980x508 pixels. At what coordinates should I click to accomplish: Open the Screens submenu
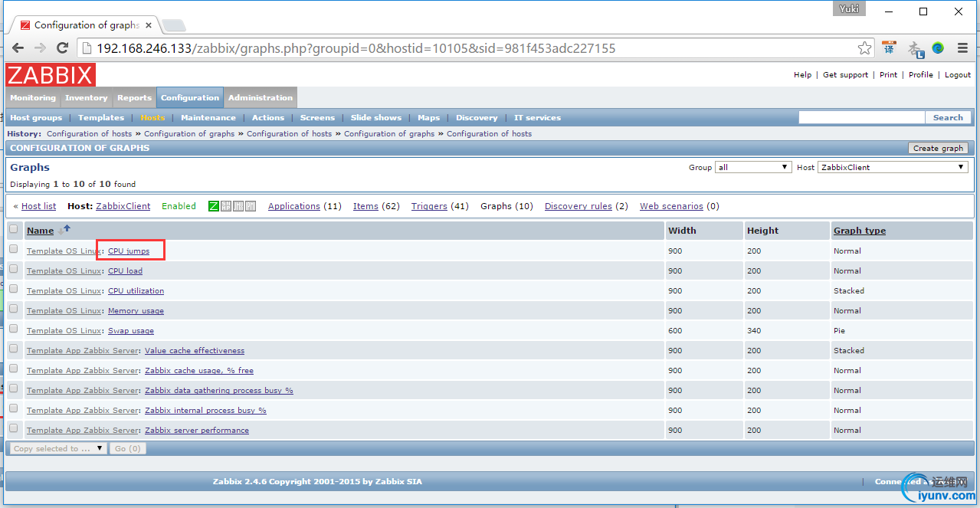[x=317, y=118]
